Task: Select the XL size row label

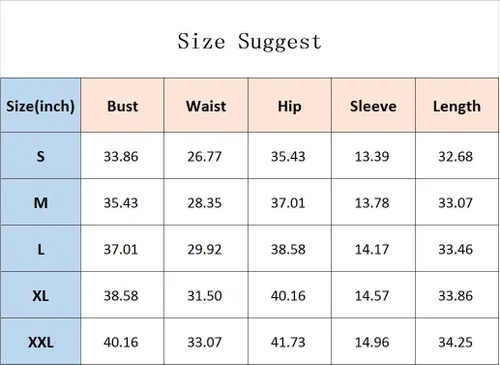Action: point(40,295)
